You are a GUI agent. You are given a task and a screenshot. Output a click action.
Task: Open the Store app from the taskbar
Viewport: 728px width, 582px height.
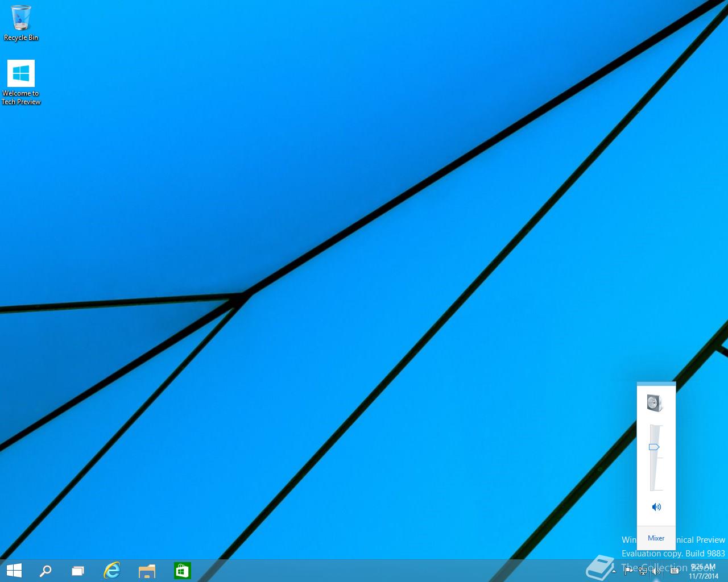[182, 571]
